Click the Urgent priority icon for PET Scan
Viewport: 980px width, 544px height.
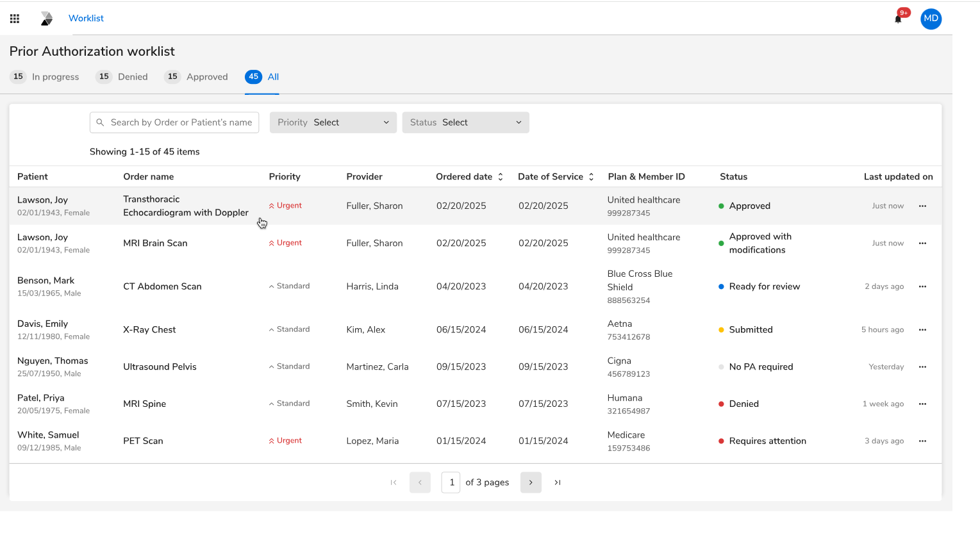coord(272,441)
